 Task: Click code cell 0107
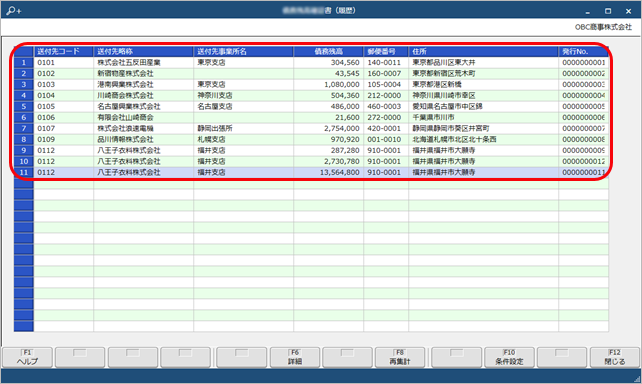pyautogui.click(x=63, y=129)
